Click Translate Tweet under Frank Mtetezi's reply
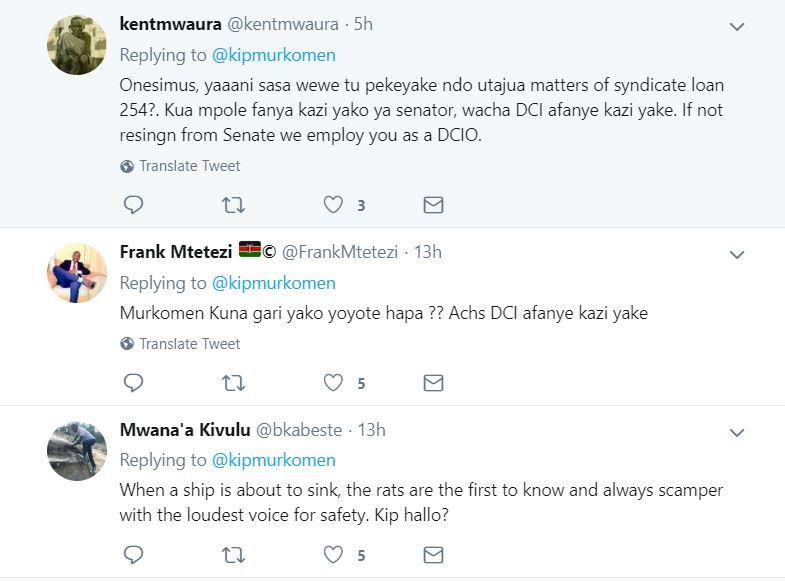This screenshot has width=785, height=581. tap(189, 344)
